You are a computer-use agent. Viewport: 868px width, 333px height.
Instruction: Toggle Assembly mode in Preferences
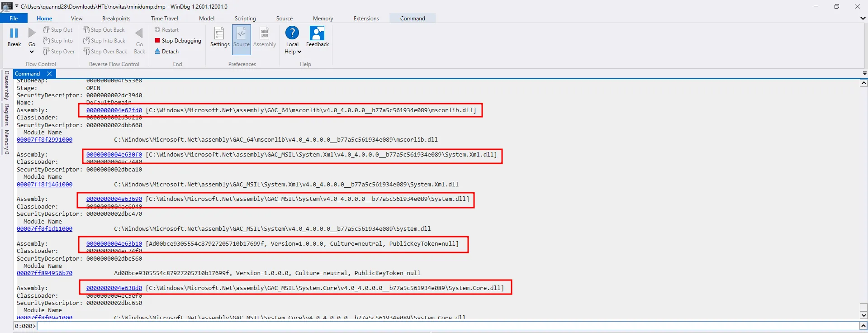click(264, 34)
